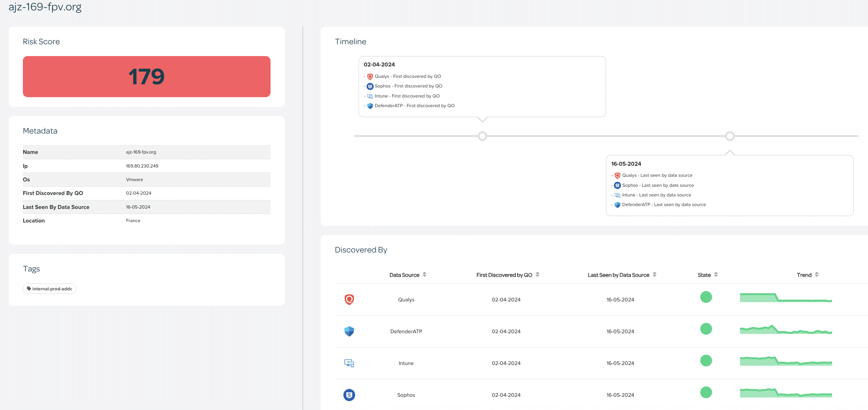Viewport: 868px width, 410px height.
Task: Click the Sophos icon in Discovered By table
Action: tap(349, 395)
